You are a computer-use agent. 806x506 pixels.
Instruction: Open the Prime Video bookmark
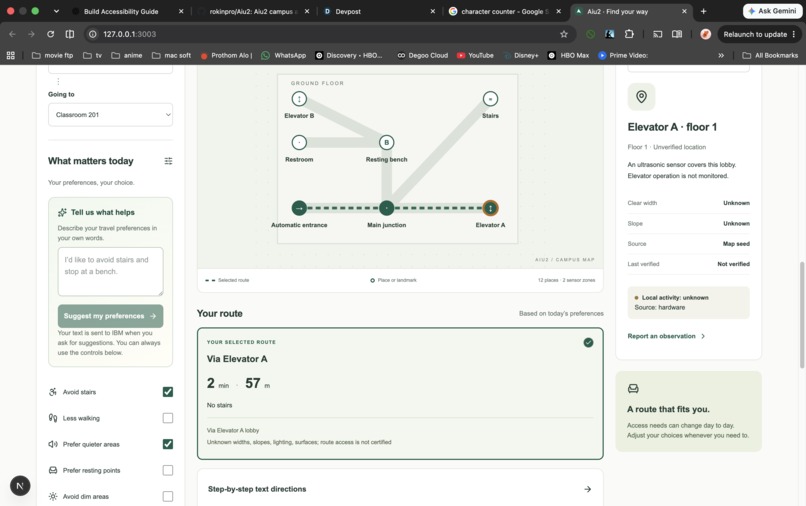pyautogui.click(x=623, y=55)
